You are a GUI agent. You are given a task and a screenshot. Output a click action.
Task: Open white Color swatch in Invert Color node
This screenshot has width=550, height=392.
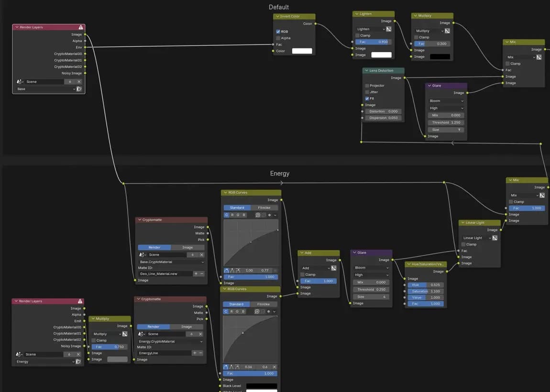point(302,51)
